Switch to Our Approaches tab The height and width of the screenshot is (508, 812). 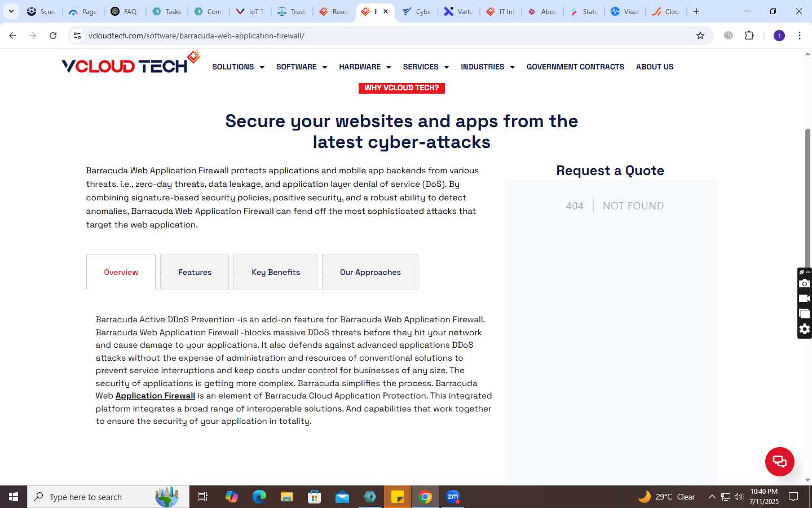tap(370, 272)
